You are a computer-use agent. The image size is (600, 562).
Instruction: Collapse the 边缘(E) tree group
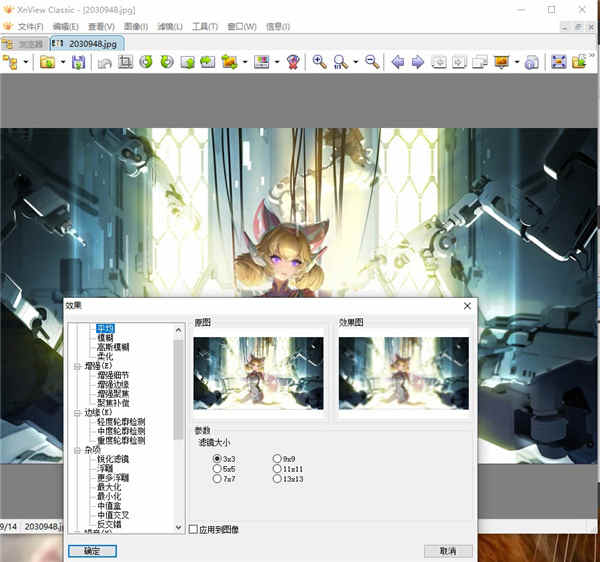[x=77, y=413]
